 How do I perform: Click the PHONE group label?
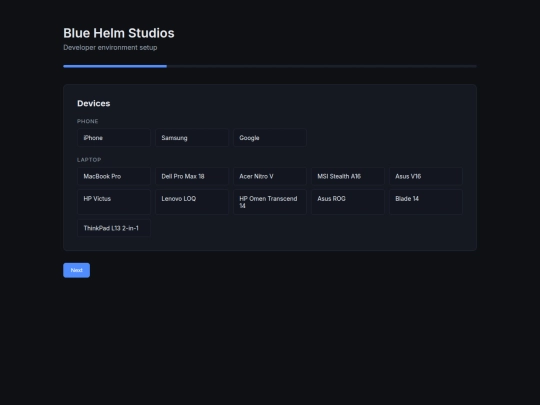pyautogui.click(x=87, y=121)
